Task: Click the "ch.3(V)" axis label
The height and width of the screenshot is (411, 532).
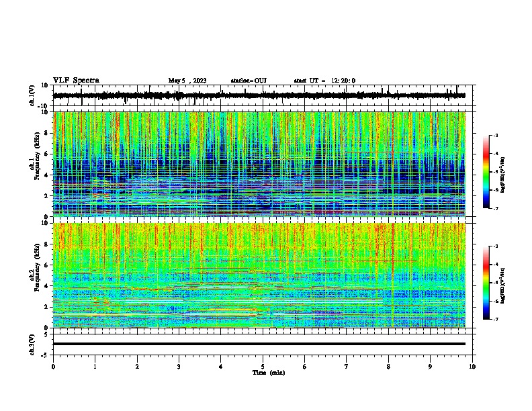Action: 32,345
